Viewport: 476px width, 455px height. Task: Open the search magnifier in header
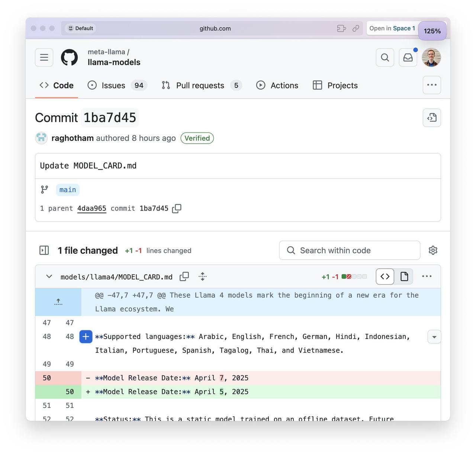(385, 57)
